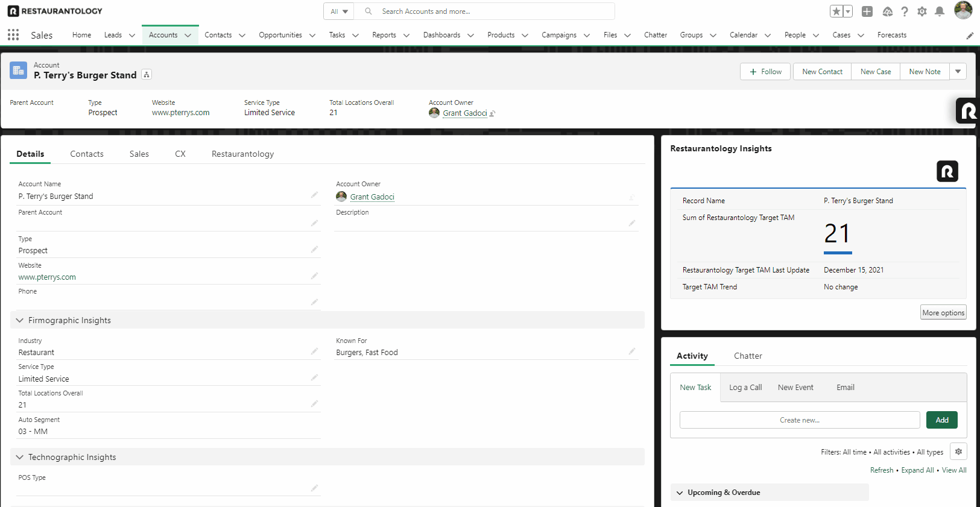Viewport: 980px width, 507px height.
Task: Expand the Opportunities tab dropdown chevron
Action: [x=312, y=36]
